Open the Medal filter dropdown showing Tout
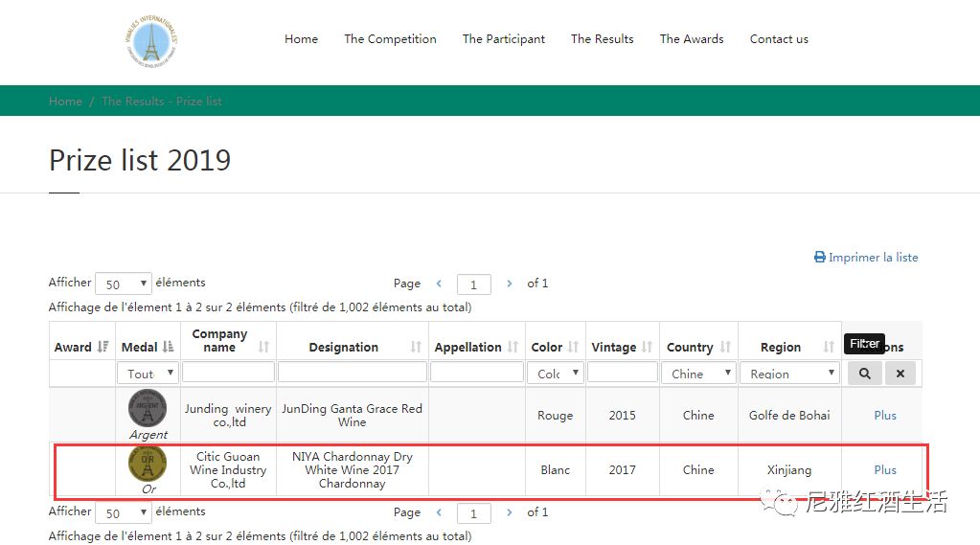 click(x=148, y=374)
